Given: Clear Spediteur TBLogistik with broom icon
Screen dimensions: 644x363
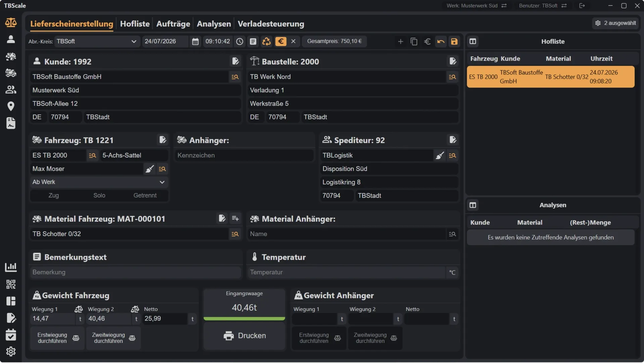Looking at the screenshot, I should [440, 156].
